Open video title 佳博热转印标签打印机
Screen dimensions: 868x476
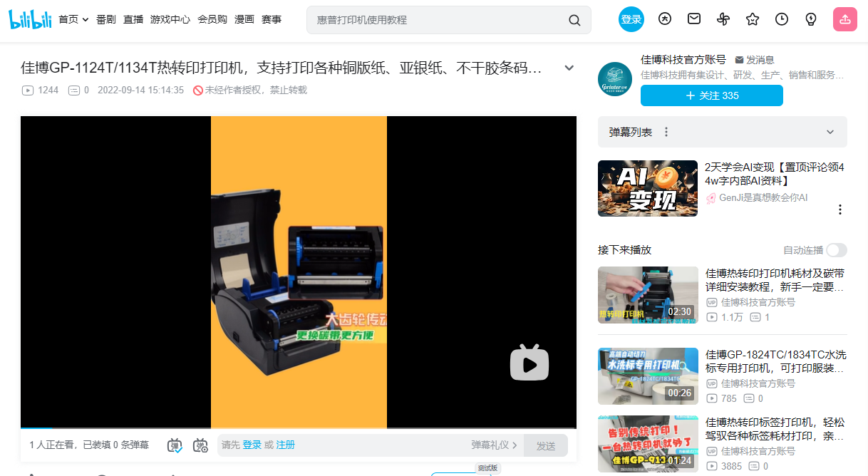point(775,429)
